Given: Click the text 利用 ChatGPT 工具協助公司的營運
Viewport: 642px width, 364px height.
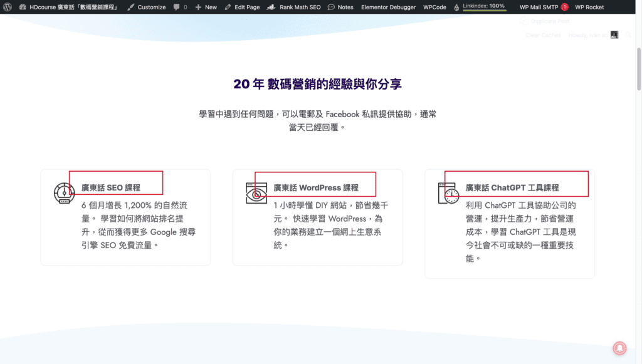Looking at the screenshot, I should tap(520, 212).
